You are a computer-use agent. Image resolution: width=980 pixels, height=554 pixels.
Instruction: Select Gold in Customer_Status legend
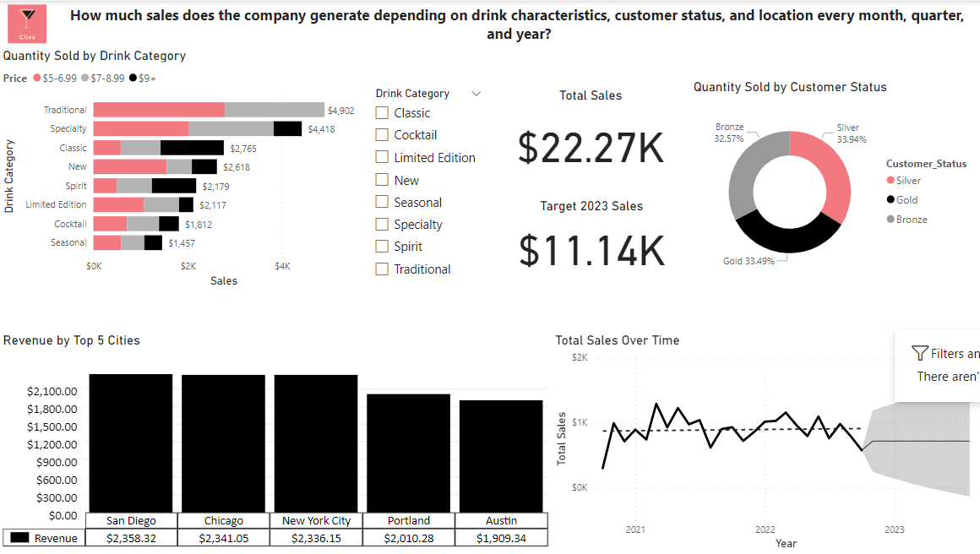point(902,200)
